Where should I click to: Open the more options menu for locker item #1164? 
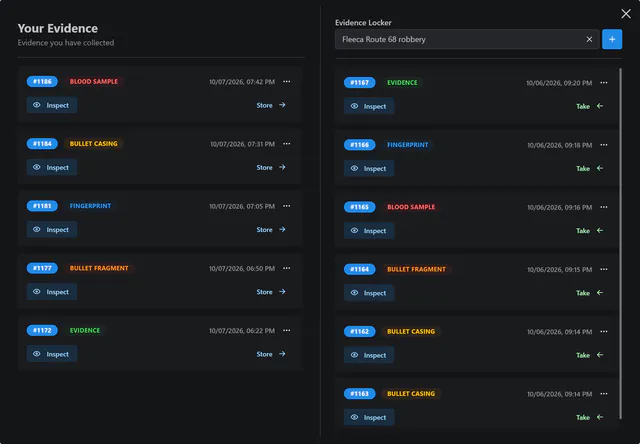(604, 269)
